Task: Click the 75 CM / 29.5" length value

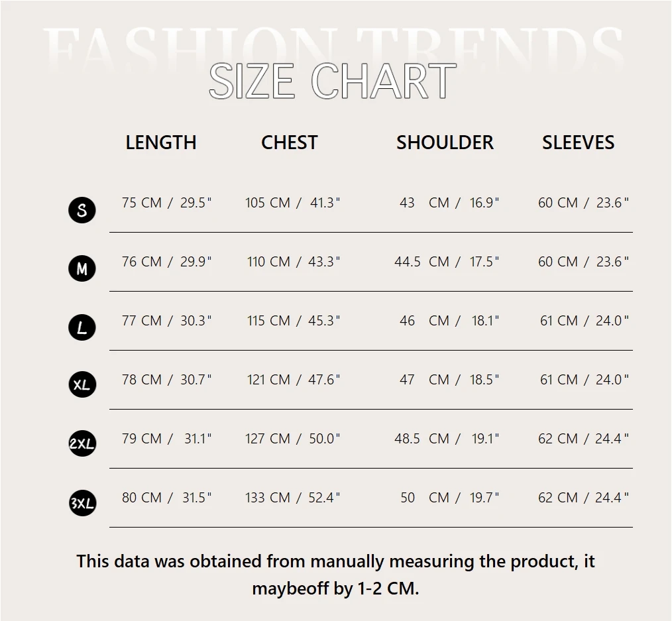Action: 167,202
